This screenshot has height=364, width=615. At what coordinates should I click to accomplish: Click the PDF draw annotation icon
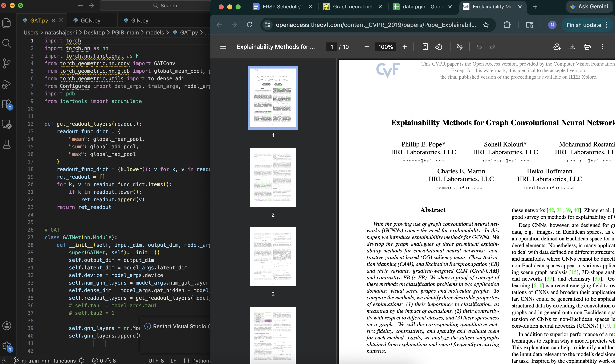pyautogui.click(x=460, y=47)
